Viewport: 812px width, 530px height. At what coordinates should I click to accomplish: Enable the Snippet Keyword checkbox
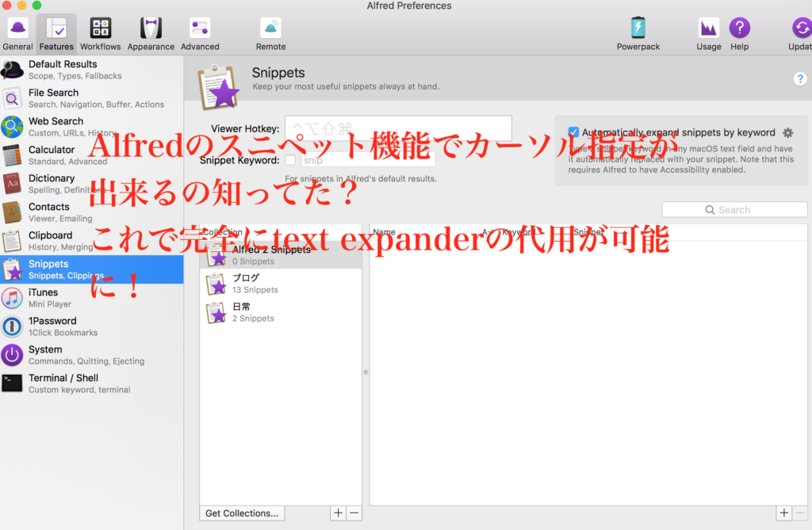pyautogui.click(x=290, y=160)
